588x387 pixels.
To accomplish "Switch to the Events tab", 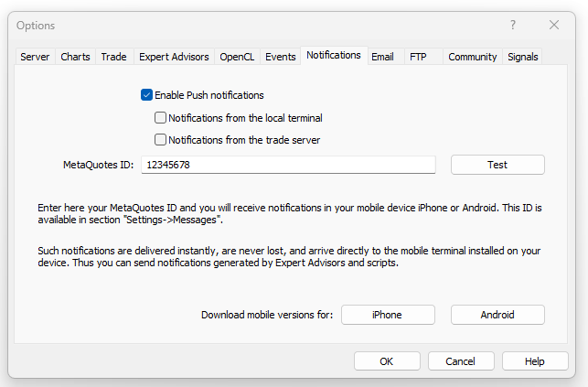I will tap(281, 57).
